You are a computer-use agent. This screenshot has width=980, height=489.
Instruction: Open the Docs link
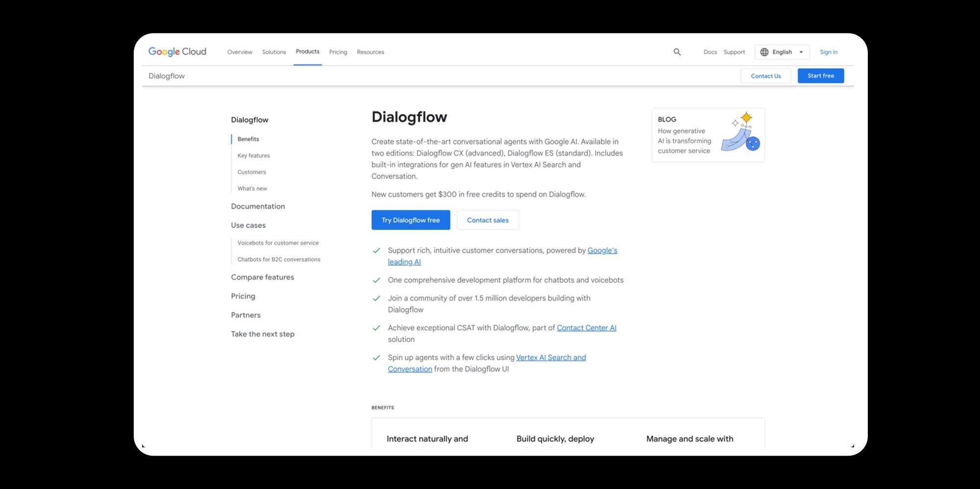pyautogui.click(x=710, y=52)
